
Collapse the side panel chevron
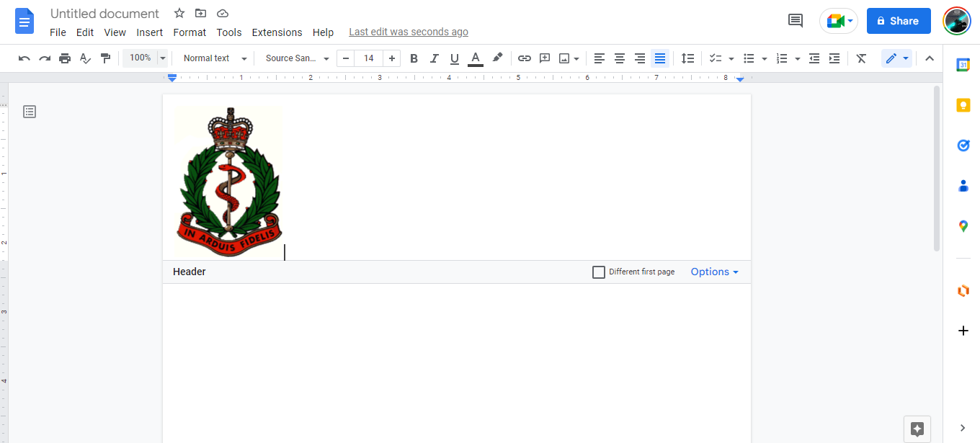(963, 428)
